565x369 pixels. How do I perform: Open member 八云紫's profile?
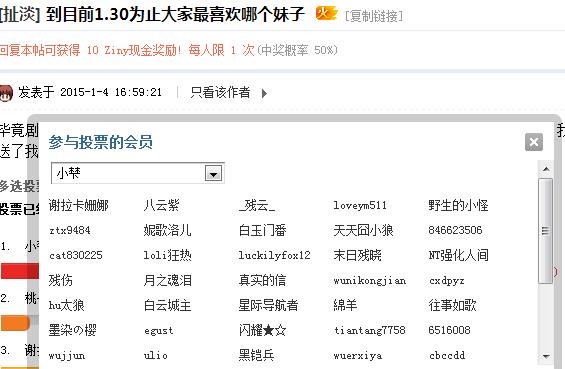pyautogui.click(x=161, y=205)
